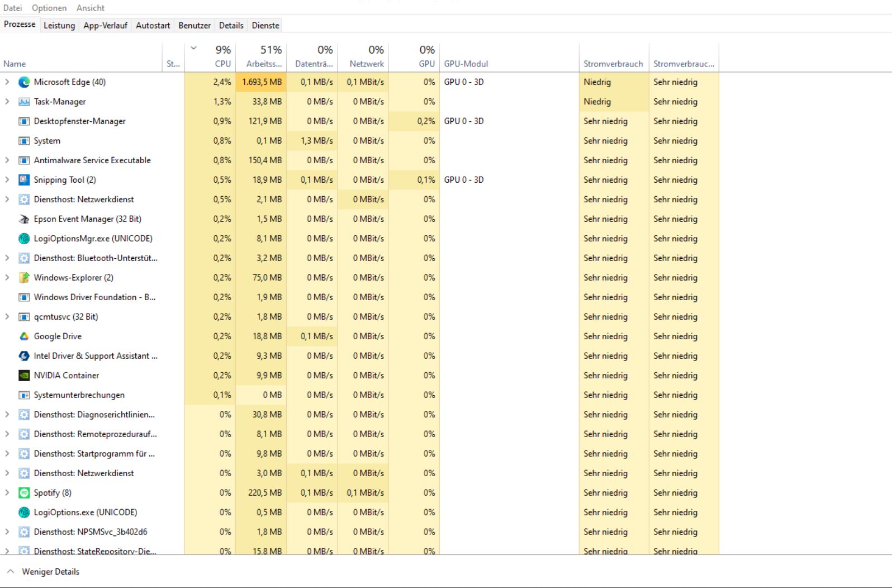Switch to the Benutzer tab

click(x=194, y=25)
